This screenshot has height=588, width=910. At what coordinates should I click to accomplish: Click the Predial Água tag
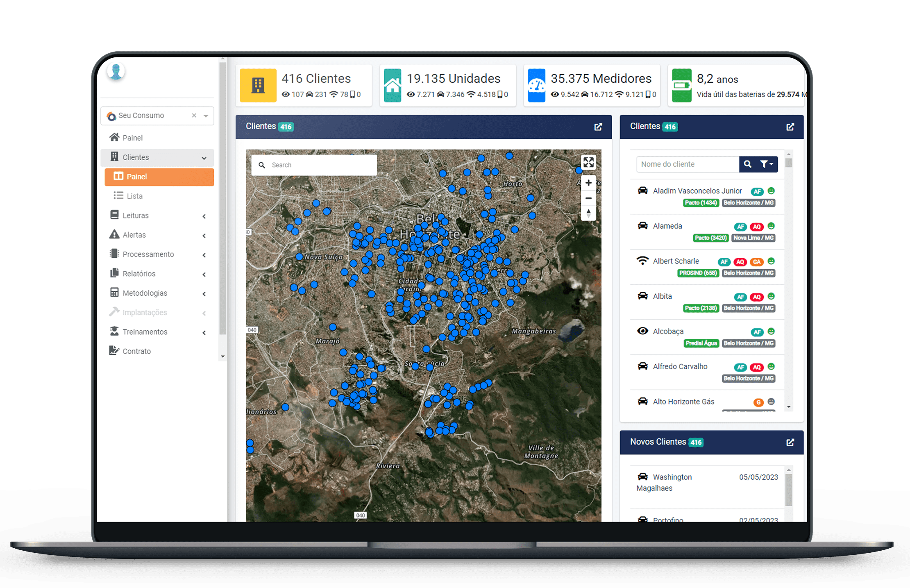701,343
